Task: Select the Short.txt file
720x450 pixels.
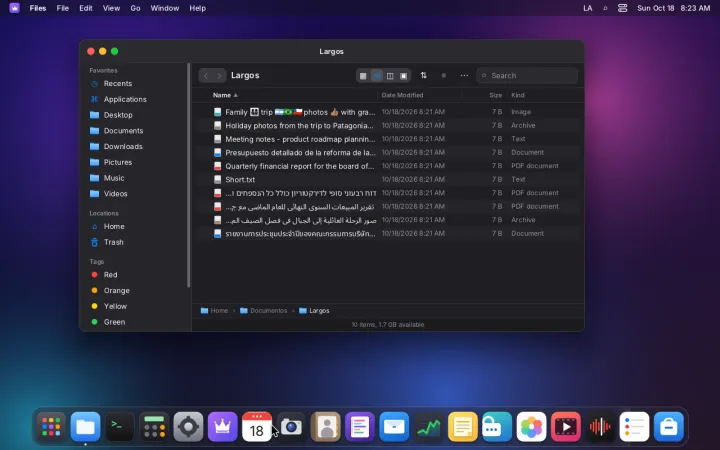Action: [388, 180]
